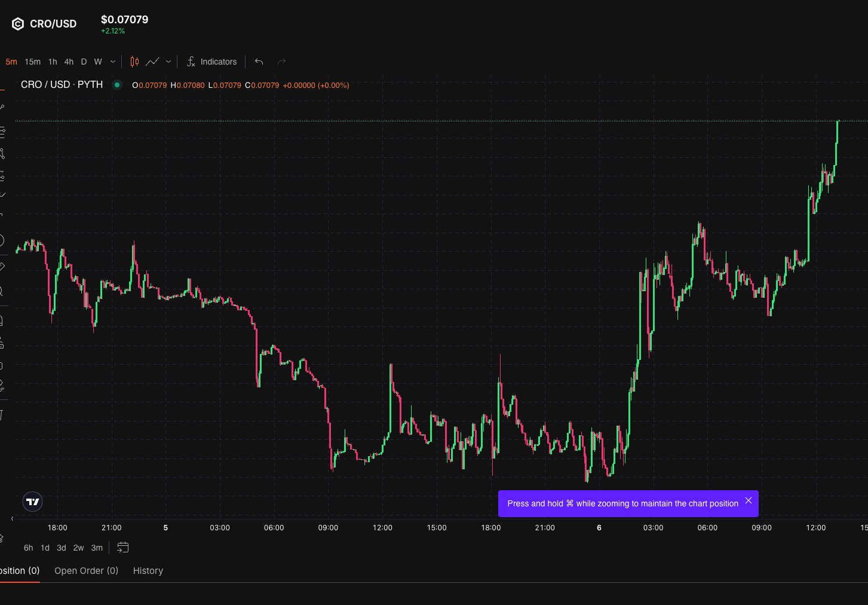Click the +0.00000 (+0.00%) change in legend

point(316,85)
